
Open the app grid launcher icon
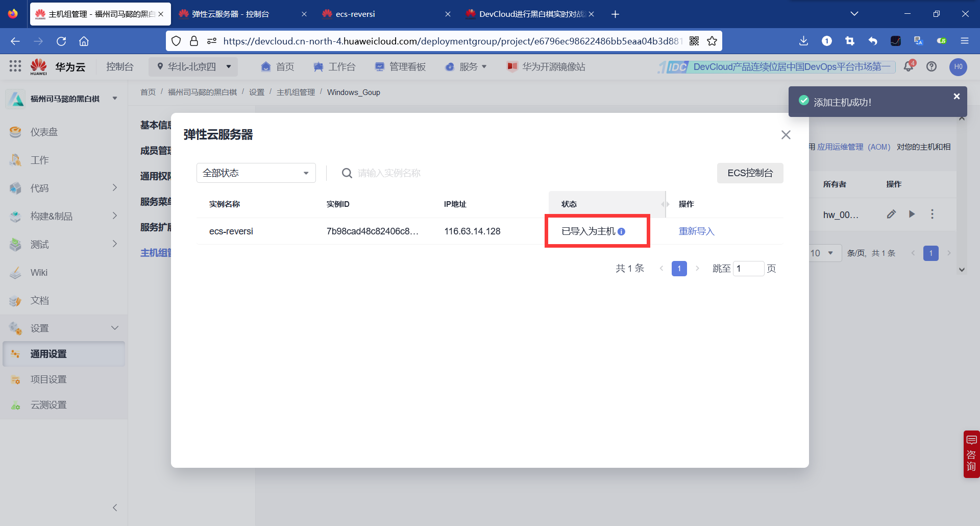(15, 66)
